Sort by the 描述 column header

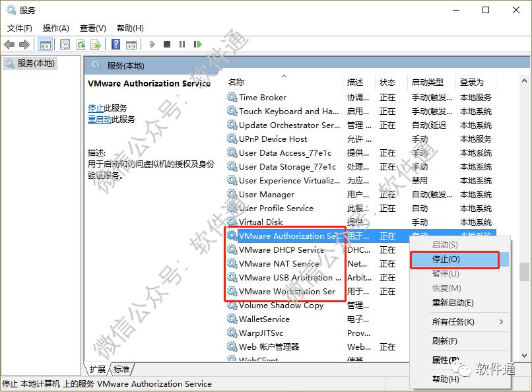[x=359, y=82]
